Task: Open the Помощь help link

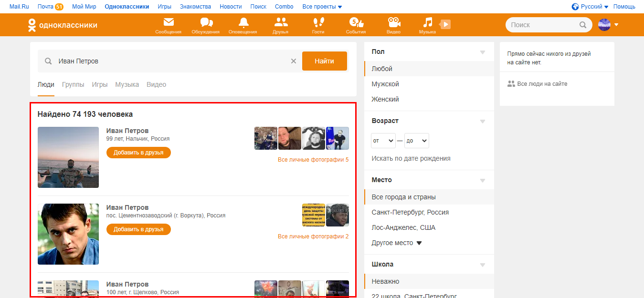Action: (624, 7)
